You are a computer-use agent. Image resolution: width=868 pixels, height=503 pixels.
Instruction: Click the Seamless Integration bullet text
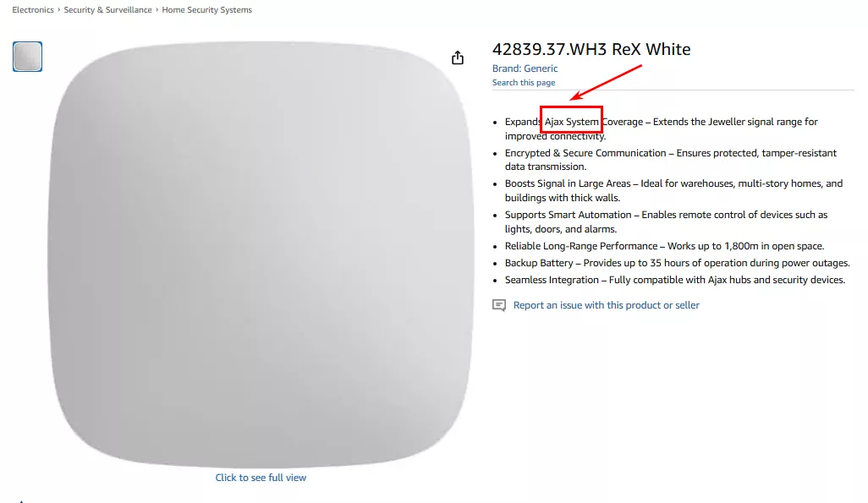pos(675,280)
